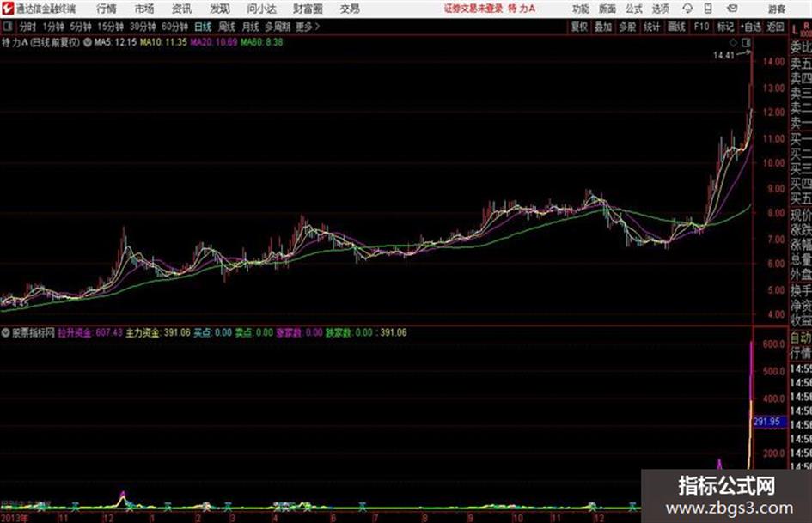This screenshot has height=523, width=812.
Task: Switch to 60分钟 chart period
Action: pyautogui.click(x=174, y=27)
